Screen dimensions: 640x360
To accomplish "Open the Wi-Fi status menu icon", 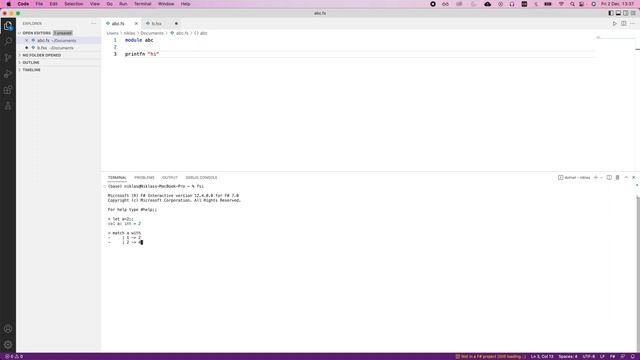I will (561, 4).
